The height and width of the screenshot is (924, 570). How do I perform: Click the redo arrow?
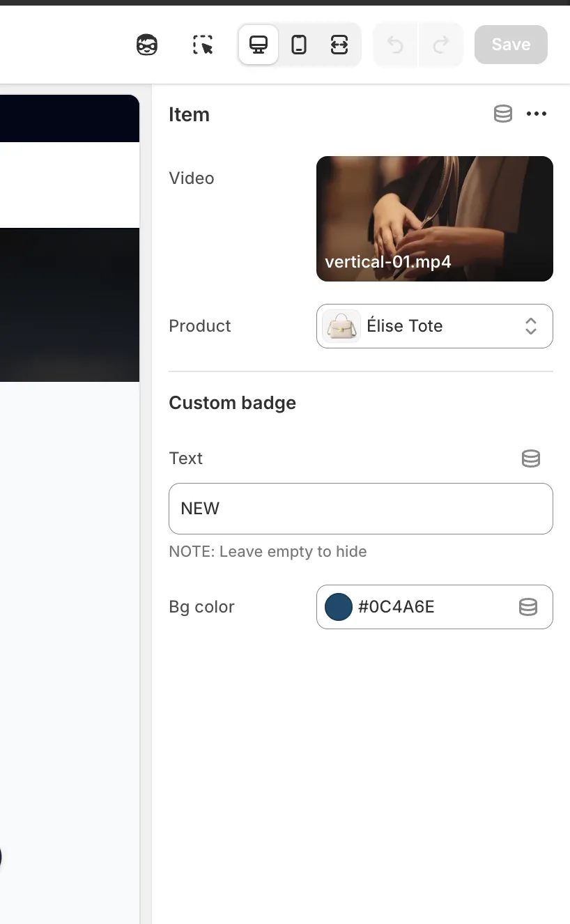tap(440, 45)
